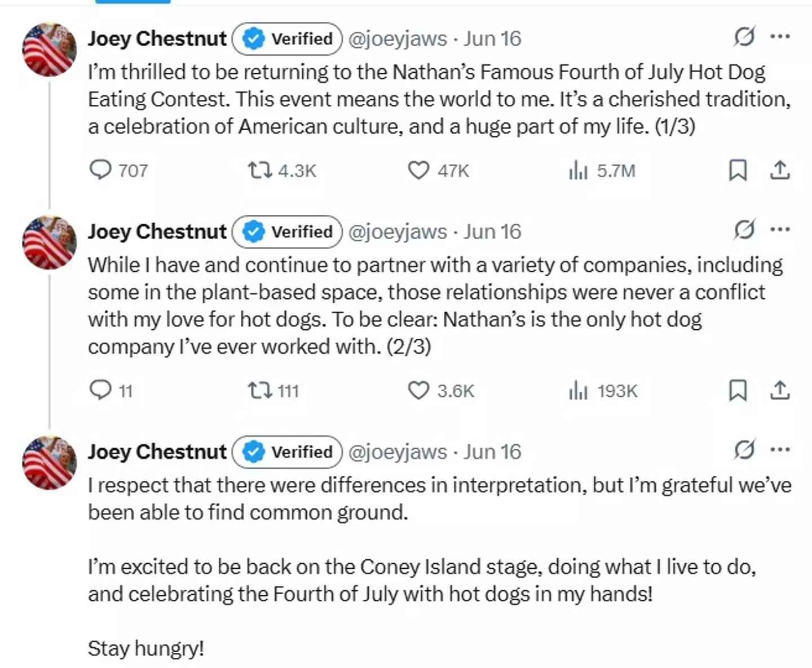Open Joey Chestnut name on third tweet
Screen dimensions: 812x668
157,452
